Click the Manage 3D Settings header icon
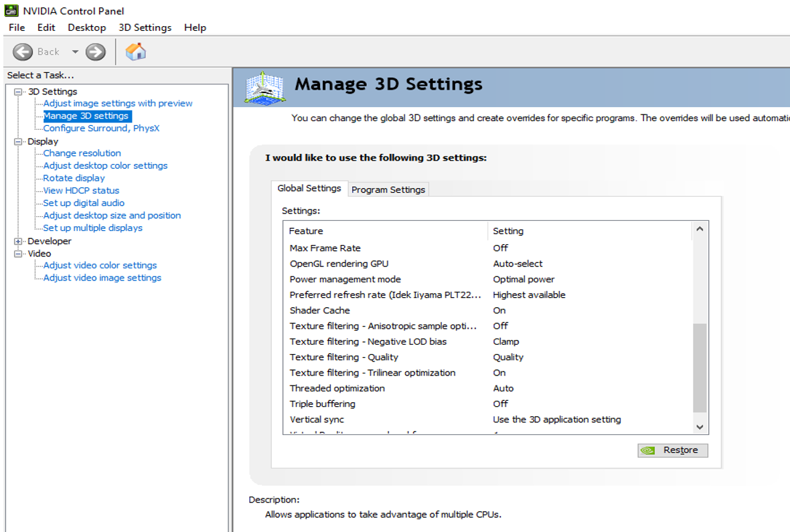This screenshot has height=532, width=790. [x=265, y=88]
